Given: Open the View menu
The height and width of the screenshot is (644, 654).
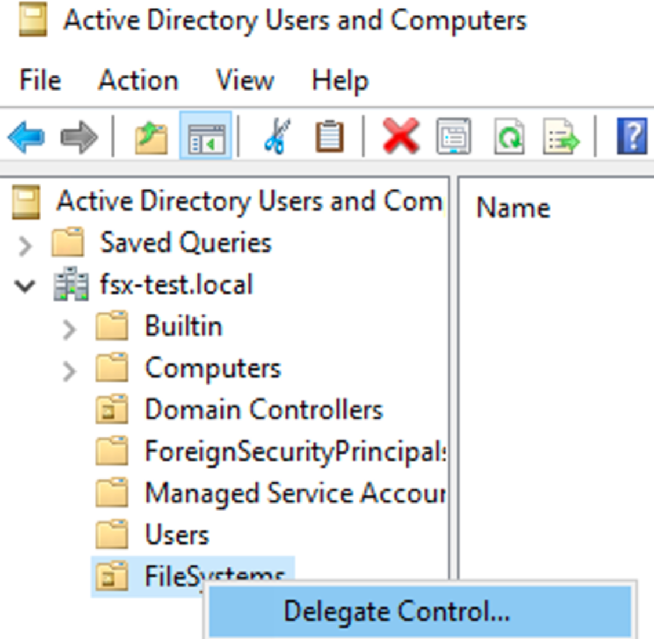Looking at the screenshot, I should click(x=245, y=80).
